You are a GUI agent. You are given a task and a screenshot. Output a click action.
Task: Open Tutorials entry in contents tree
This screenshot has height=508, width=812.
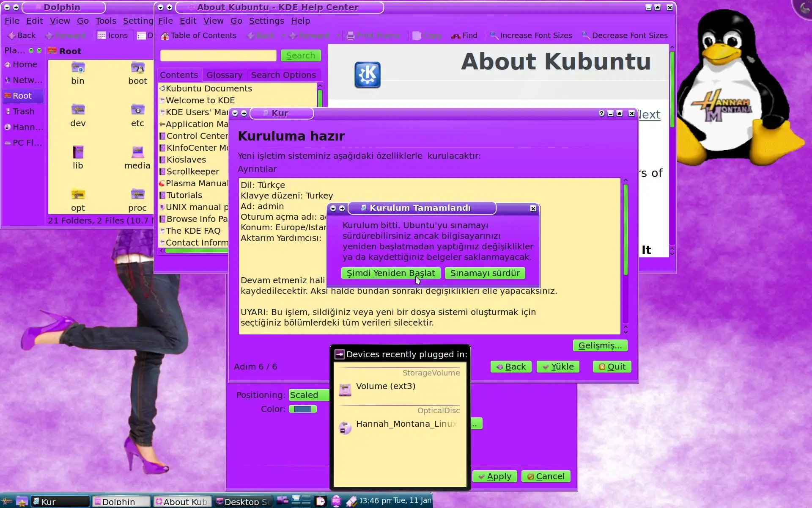(x=184, y=195)
